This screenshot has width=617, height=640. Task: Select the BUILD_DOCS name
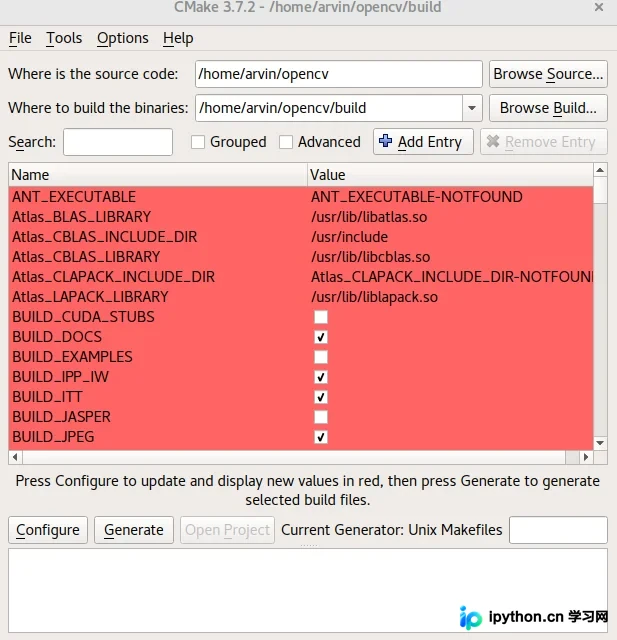(57, 337)
